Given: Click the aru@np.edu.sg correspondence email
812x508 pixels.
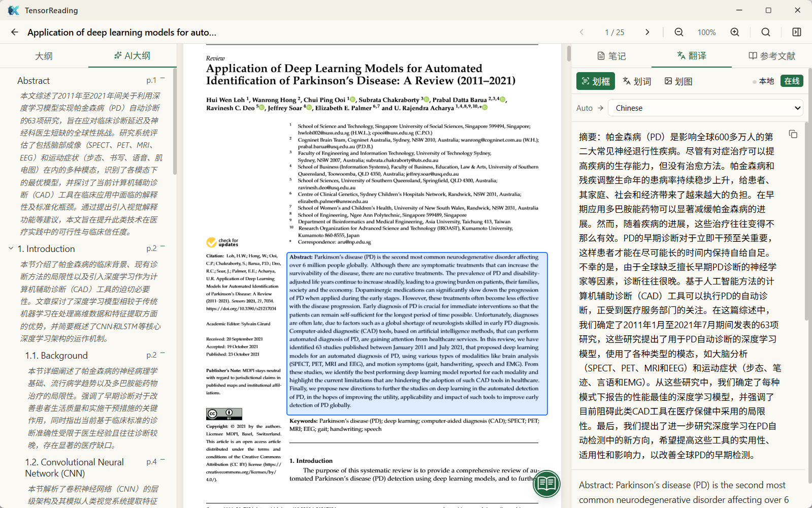Looking at the screenshot, I should point(354,242).
